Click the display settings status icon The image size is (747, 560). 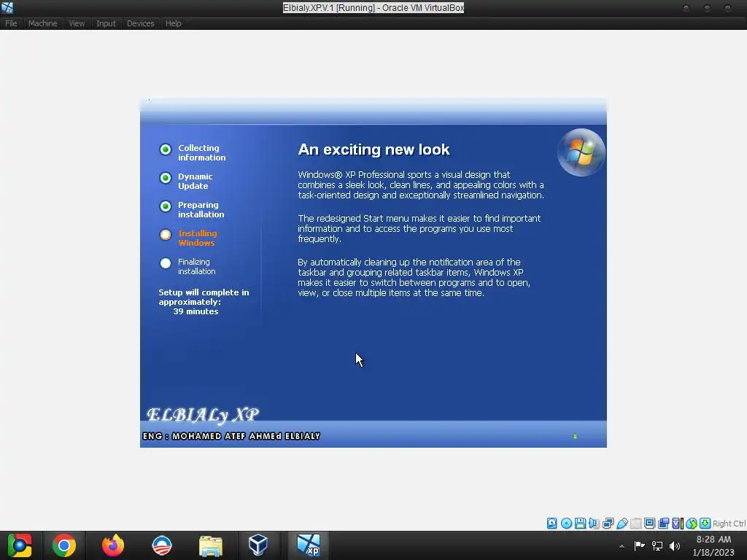[x=649, y=524]
